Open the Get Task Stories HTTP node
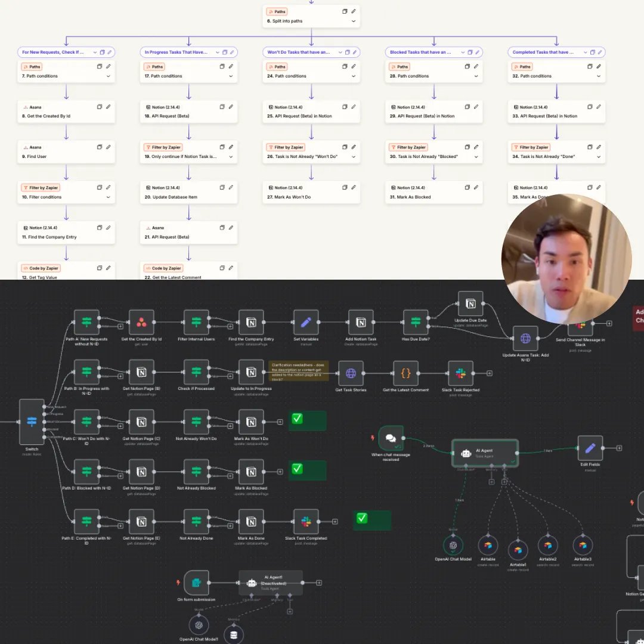 [x=351, y=373]
